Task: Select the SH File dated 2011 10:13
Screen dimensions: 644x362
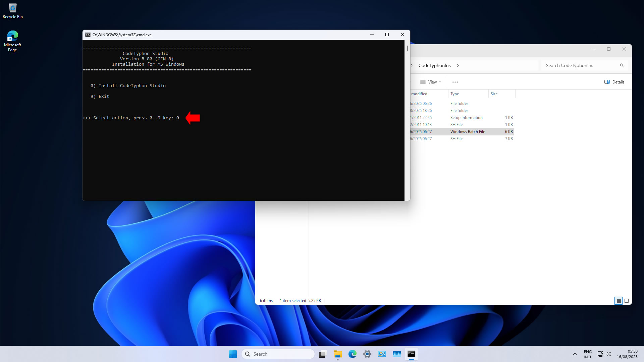Action: click(x=462, y=125)
